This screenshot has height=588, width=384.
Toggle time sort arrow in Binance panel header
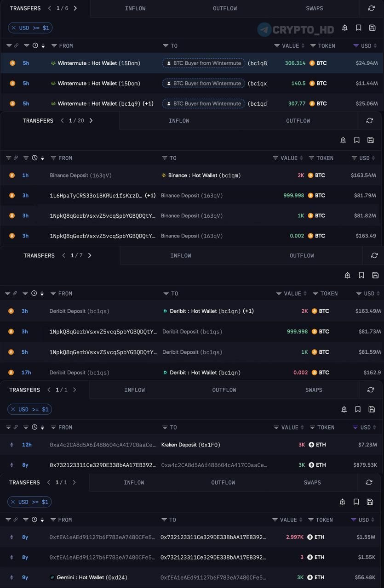pyautogui.click(x=42, y=158)
